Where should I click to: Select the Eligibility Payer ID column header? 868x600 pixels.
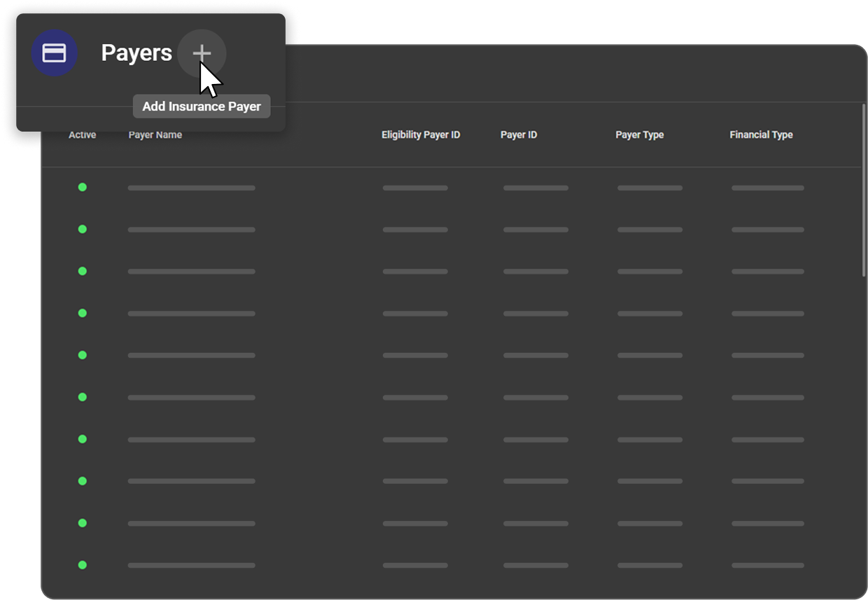click(421, 135)
